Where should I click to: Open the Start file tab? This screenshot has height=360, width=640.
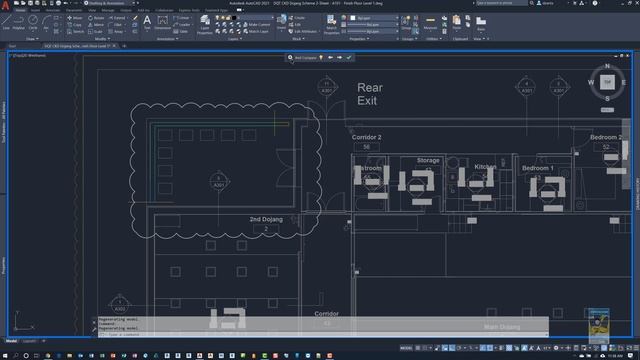click(x=12, y=46)
